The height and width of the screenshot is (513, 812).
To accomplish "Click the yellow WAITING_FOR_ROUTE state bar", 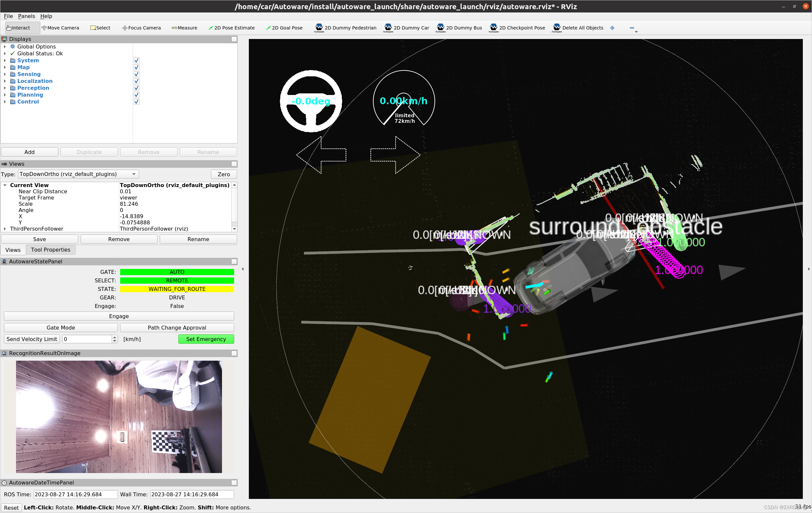I will click(177, 289).
